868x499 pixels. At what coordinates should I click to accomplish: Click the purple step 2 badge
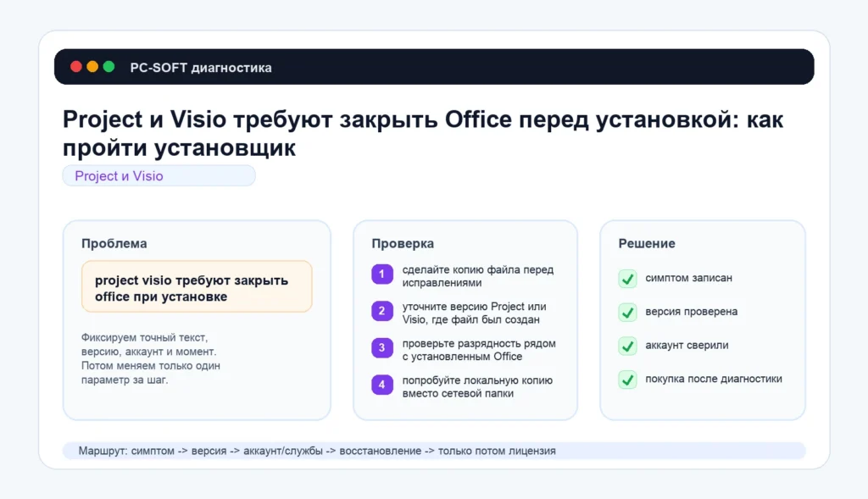pos(382,311)
